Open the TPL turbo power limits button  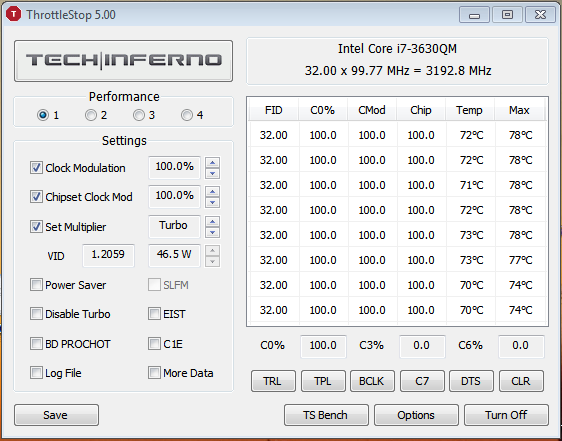[323, 381]
